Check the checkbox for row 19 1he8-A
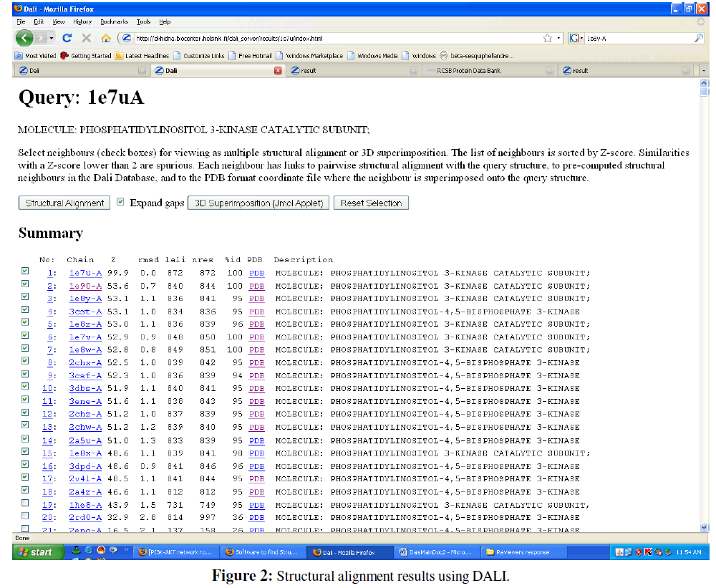Viewport: 716px width, 588px height. (x=25, y=503)
